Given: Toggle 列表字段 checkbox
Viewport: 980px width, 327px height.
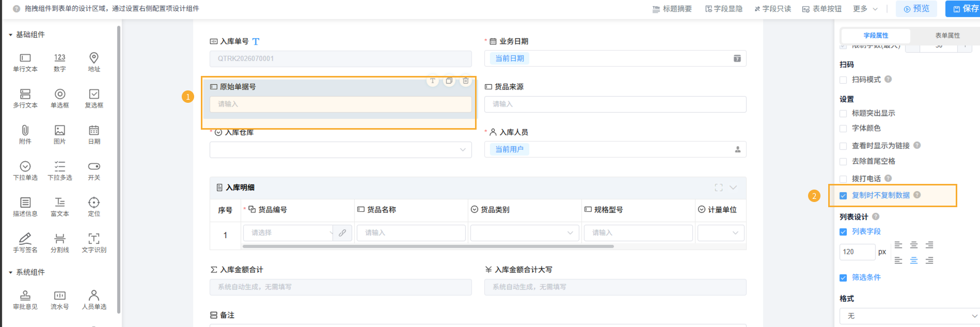Looking at the screenshot, I should click(843, 232).
